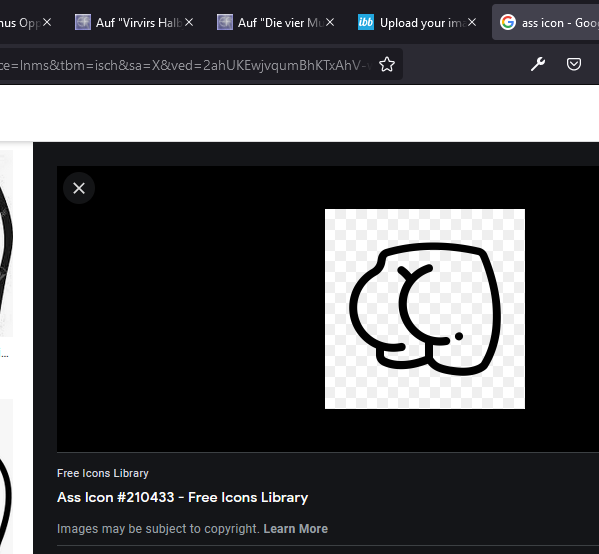Click the favicon of "Auf Die vier Mu" tab
Image resolution: width=599 pixels, height=554 pixels.
click(x=225, y=22)
